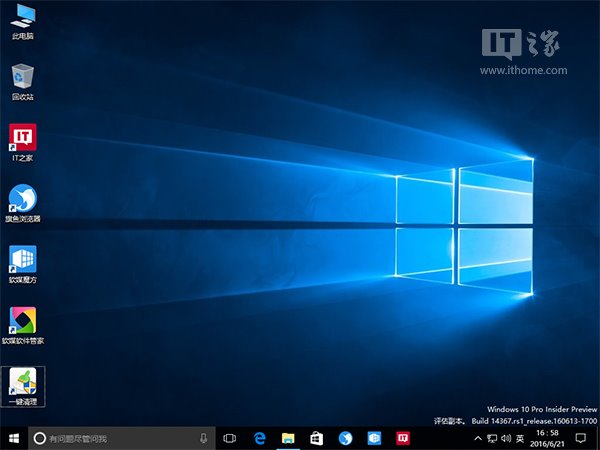
Task: Launch 旗鱼浏览器 browser desktop shortcut
Action: (22, 199)
